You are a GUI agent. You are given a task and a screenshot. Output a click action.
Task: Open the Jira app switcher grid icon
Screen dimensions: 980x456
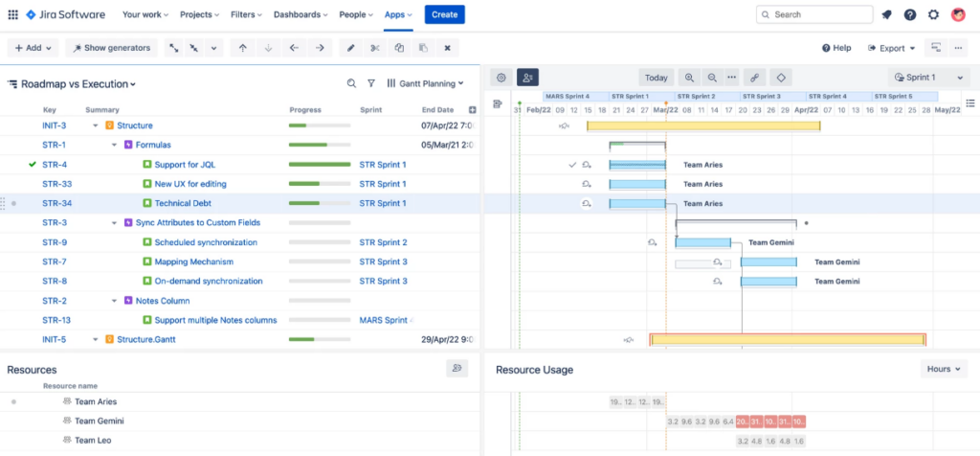(12, 14)
